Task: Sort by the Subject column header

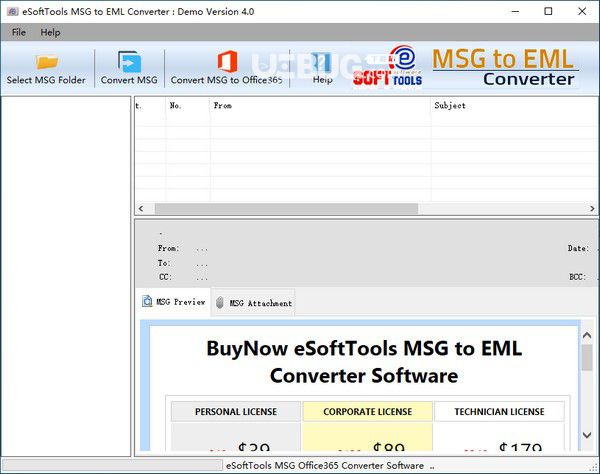Action: [x=515, y=106]
